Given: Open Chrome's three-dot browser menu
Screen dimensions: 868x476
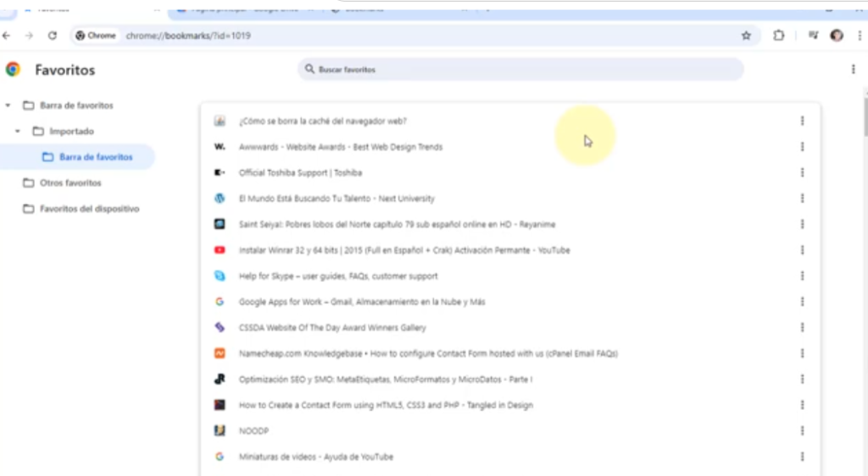Looking at the screenshot, I should pyautogui.click(x=859, y=36).
